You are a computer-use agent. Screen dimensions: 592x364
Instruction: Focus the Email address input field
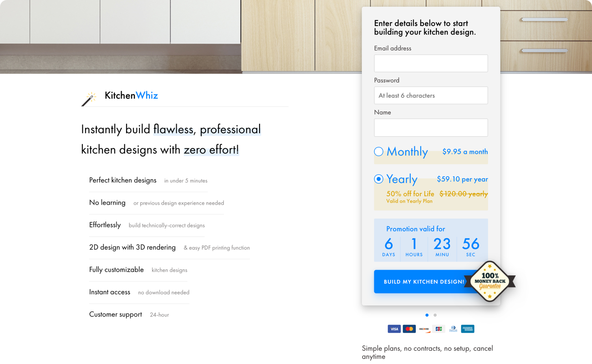[431, 63]
